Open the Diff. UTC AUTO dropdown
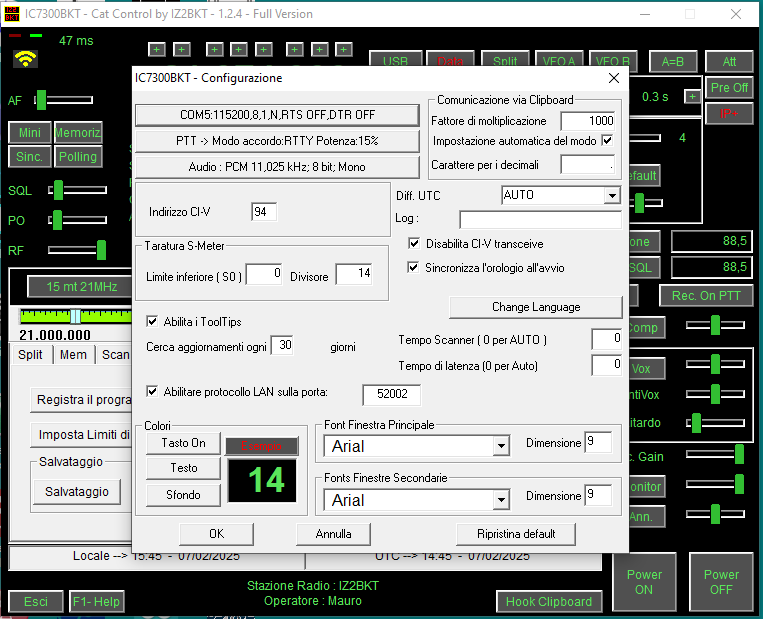This screenshot has height=619, width=763. pyautogui.click(x=612, y=196)
